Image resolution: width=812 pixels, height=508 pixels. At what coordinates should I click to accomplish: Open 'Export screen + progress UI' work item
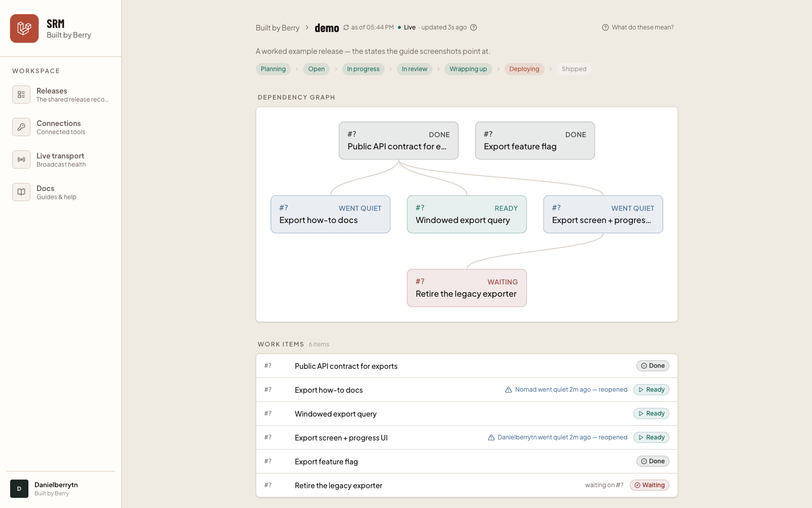point(467,437)
